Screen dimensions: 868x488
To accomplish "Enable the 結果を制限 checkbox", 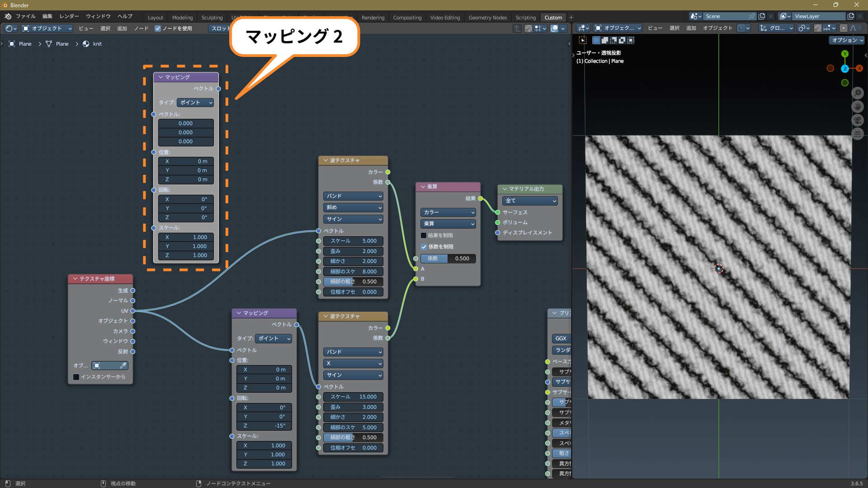I will 424,235.
